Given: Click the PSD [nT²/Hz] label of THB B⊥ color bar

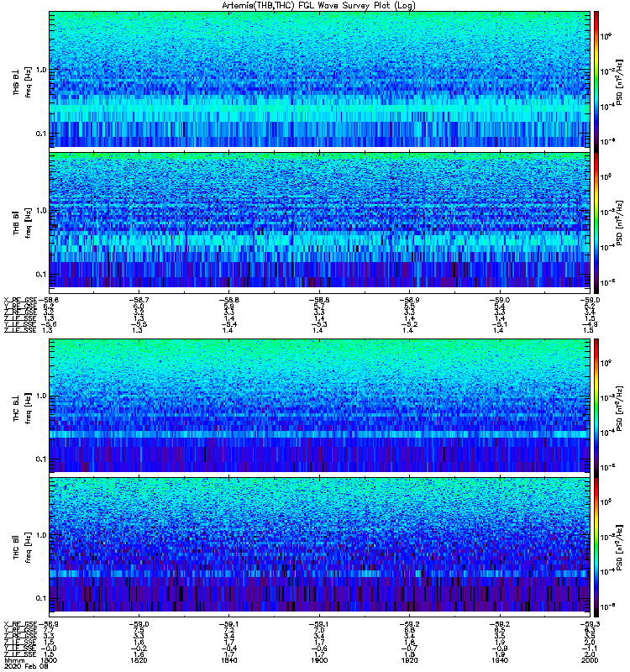Looking at the screenshot, I should click(620, 81).
